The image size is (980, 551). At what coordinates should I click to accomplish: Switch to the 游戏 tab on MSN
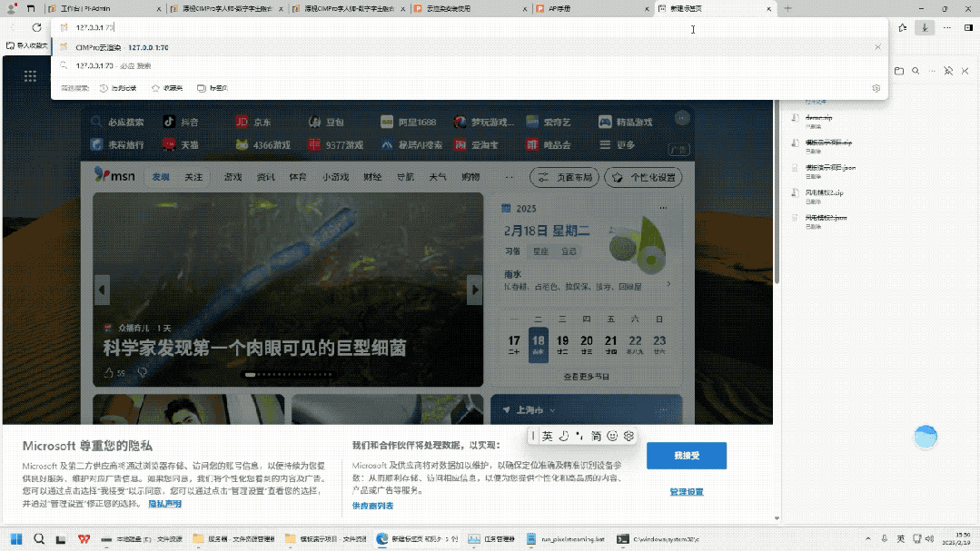[x=233, y=177]
